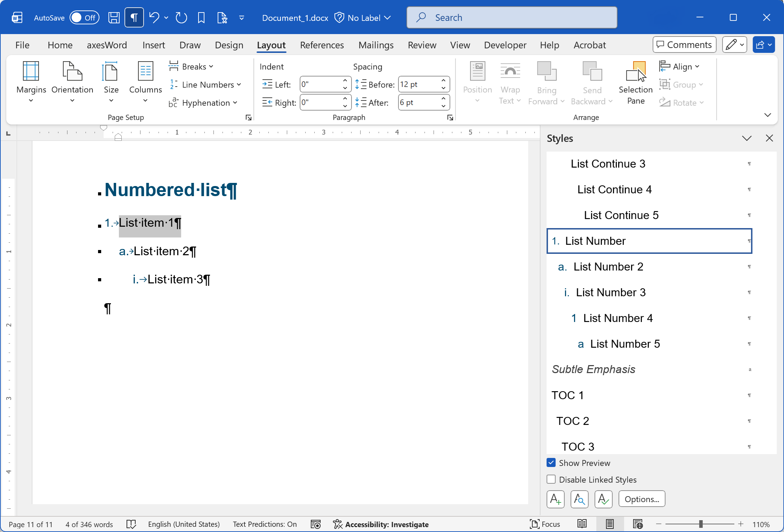
Task: Expand the Line Numbers dropdown
Action: pyautogui.click(x=205, y=84)
